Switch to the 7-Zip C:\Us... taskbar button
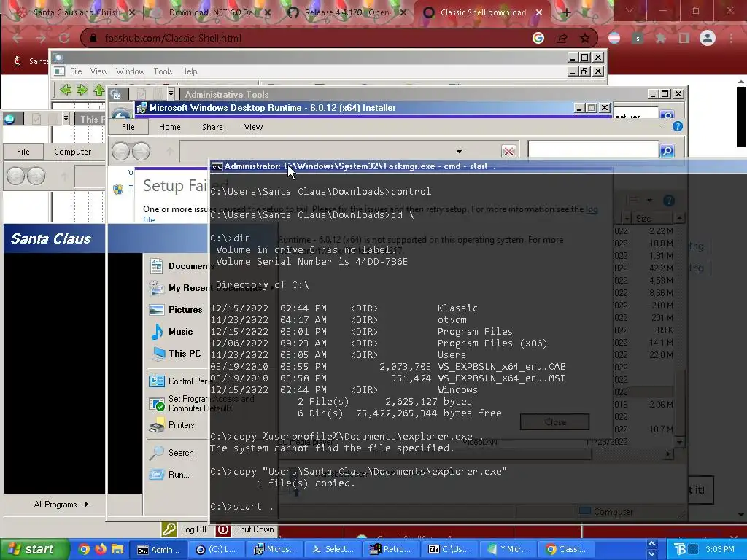Screen dimensions: 747x560 [x=449, y=550]
